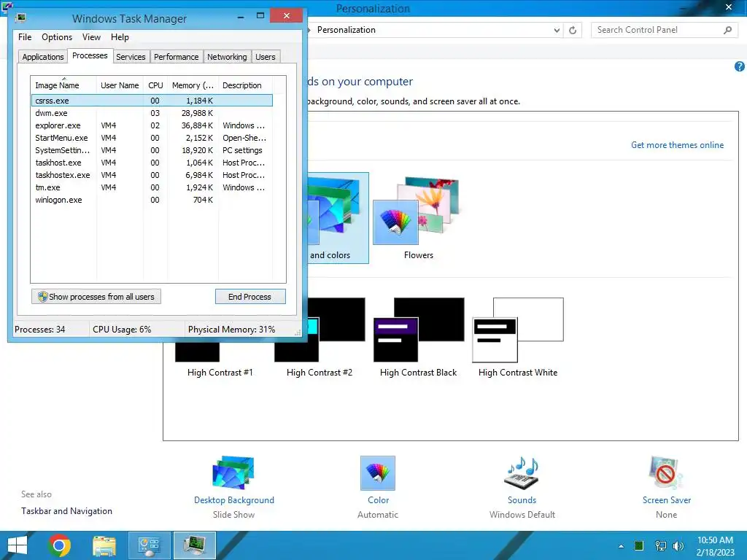Open the Taskbar and Navigation link

coord(66,511)
